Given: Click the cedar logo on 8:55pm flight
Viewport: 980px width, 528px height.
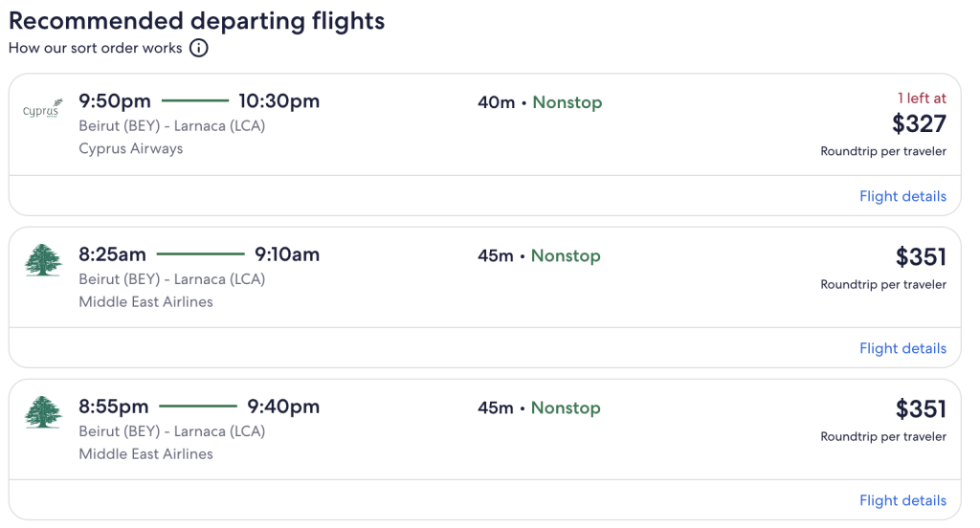Looking at the screenshot, I should [43, 411].
